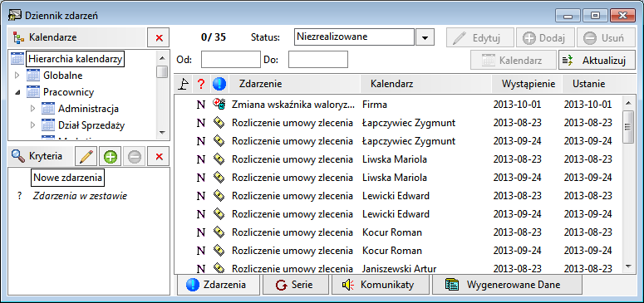Click the Status field showing Niezrealizowane
The height and width of the screenshot is (303, 644).
[354, 37]
